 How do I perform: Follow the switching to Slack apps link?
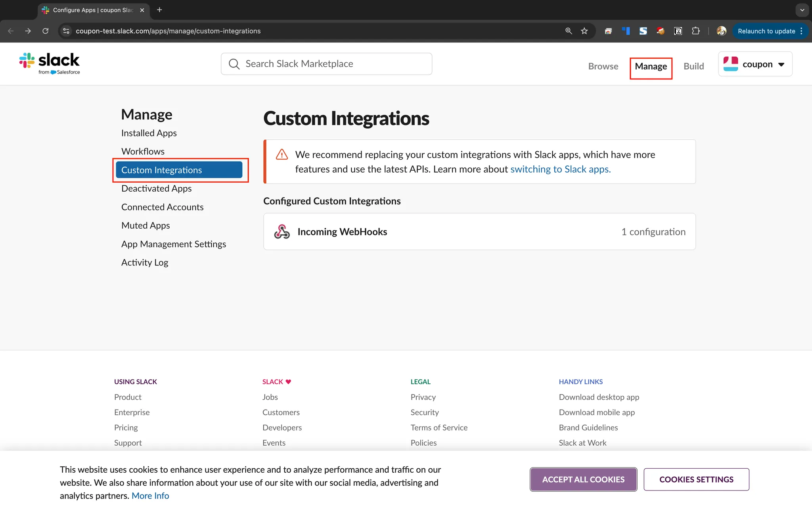560,169
